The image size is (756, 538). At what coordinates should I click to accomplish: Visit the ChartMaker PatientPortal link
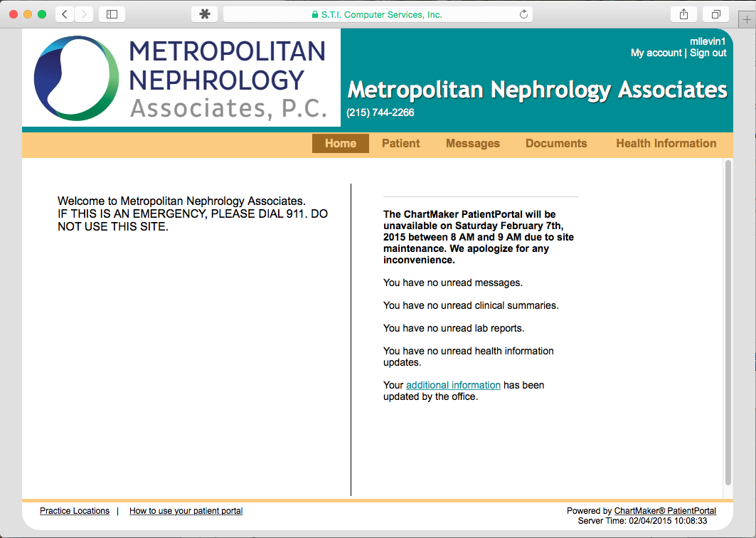[x=665, y=510]
